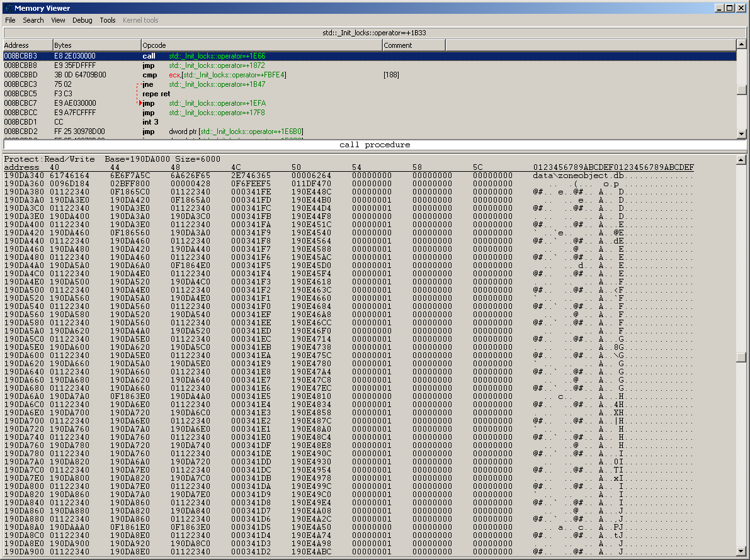This screenshot has width=750, height=560.
Task: Click the value 61746164 in row 190DA340
Action: [x=69, y=176]
